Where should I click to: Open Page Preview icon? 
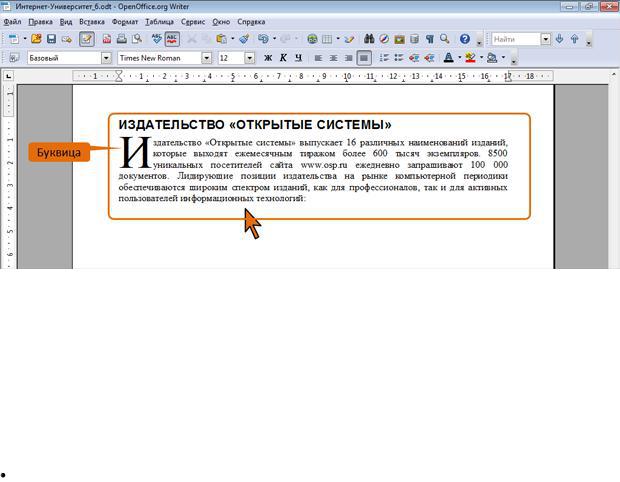[137, 39]
